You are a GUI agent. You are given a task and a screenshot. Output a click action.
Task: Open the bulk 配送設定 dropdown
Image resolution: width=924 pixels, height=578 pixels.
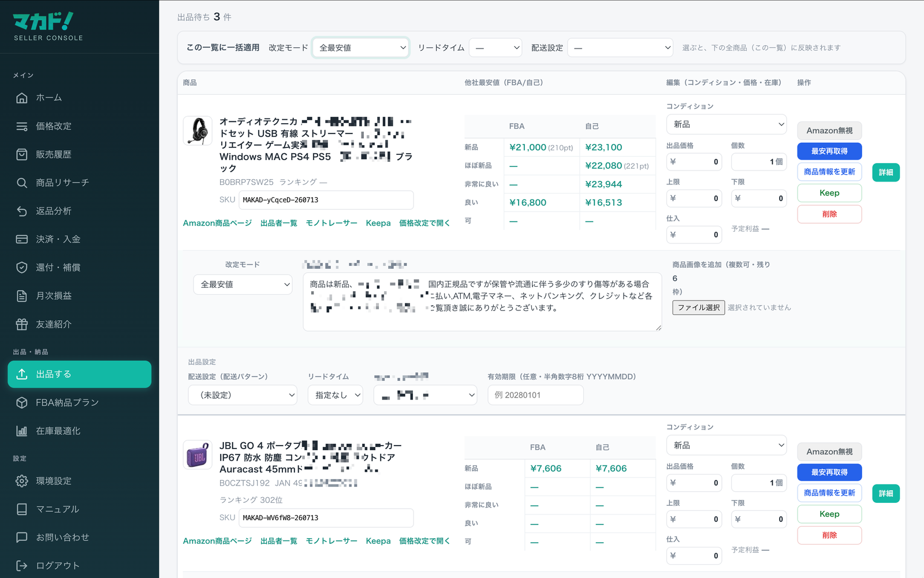point(621,47)
